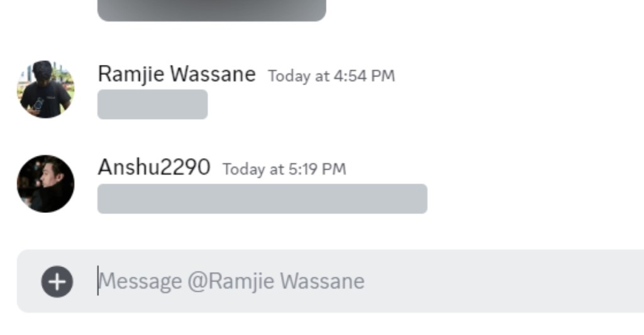This screenshot has width=644, height=335.
Task: Click the Anshu2290 username
Action: click(x=154, y=167)
